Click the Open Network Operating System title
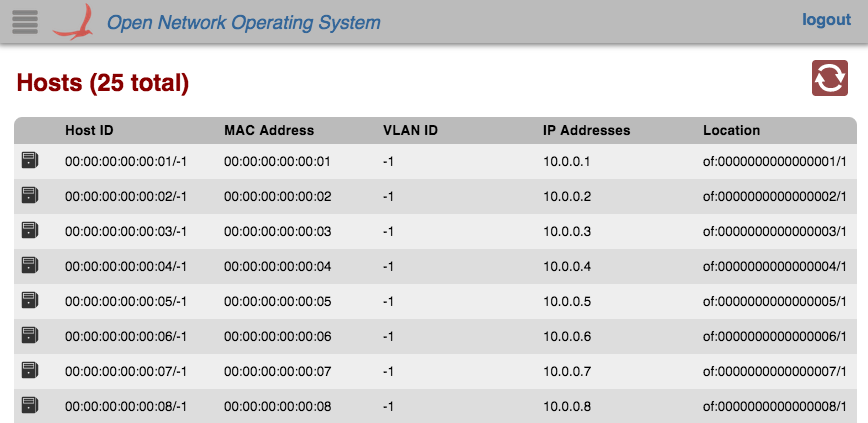The width and height of the screenshot is (868, 423). (243, 22)
